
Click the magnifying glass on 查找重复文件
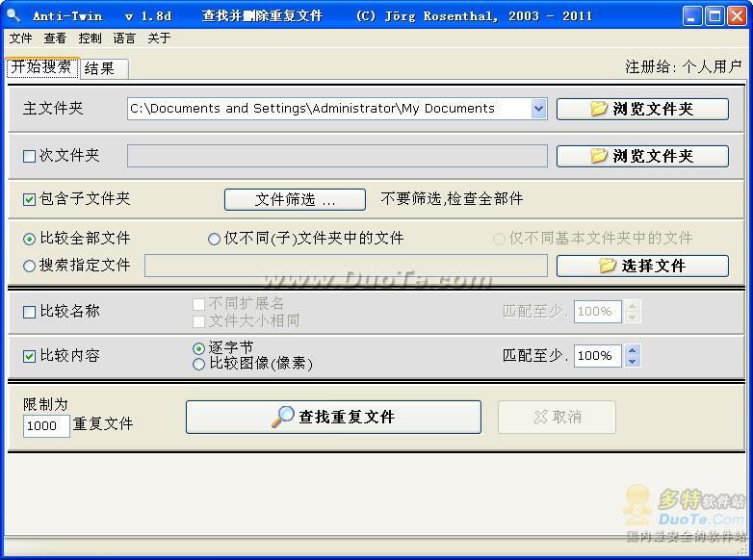283,417
